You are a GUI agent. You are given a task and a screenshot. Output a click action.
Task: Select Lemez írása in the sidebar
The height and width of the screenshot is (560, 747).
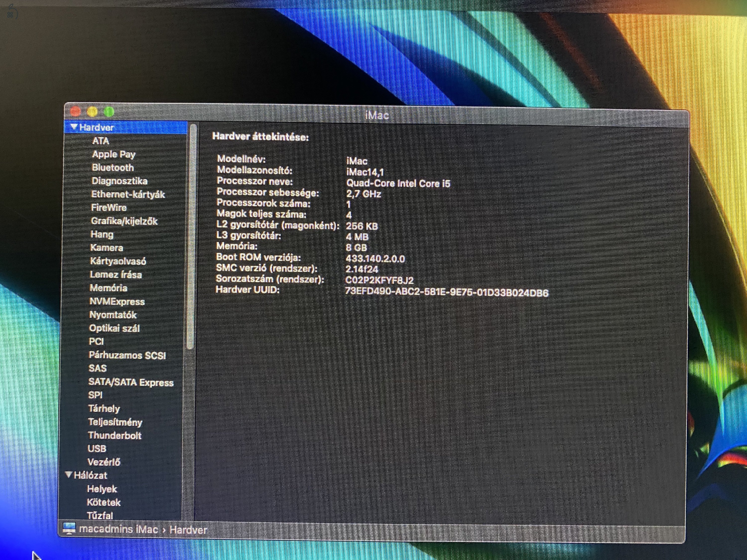(116, 275)
